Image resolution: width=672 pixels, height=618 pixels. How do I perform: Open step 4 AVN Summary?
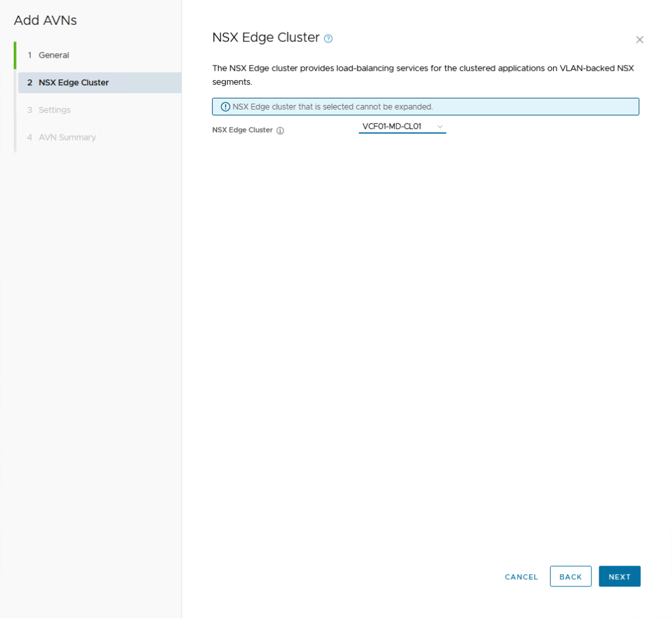pyautogui.click(x=67, y=138)
